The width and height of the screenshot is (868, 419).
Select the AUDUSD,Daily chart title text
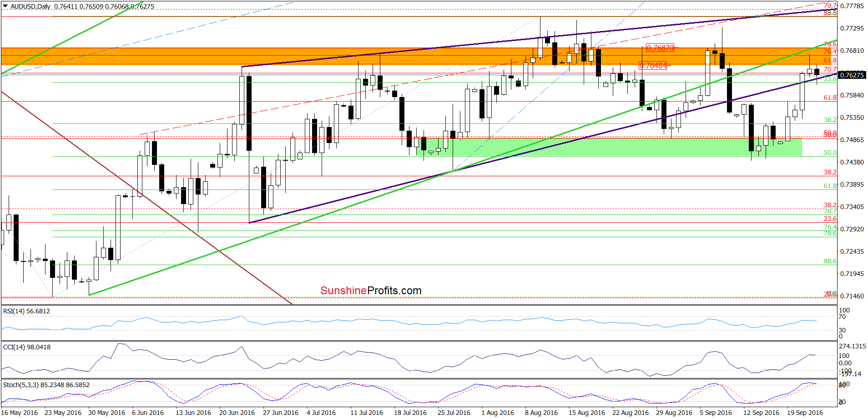[x=30, y=6]
